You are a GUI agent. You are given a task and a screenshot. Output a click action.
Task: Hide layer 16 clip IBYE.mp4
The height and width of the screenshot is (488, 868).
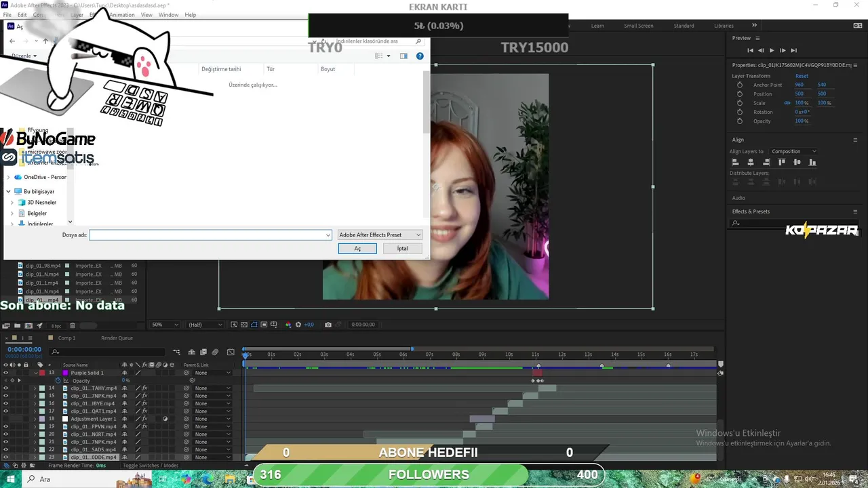6,403
